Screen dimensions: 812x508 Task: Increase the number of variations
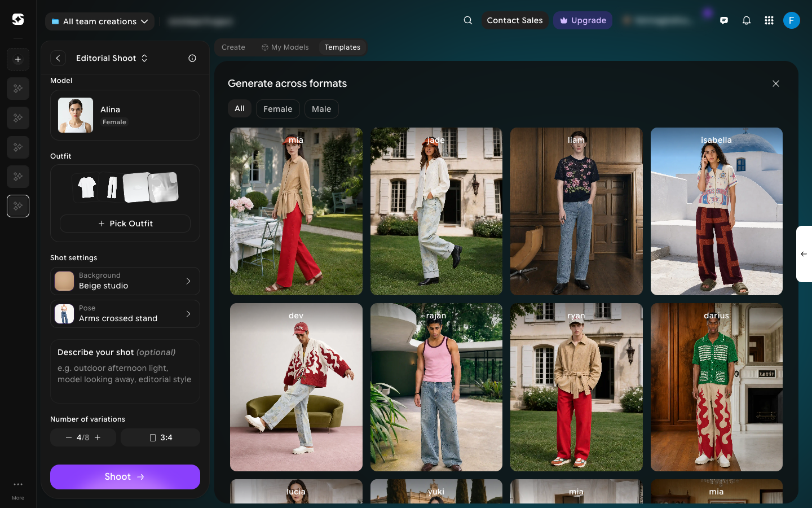pos(98,437)
